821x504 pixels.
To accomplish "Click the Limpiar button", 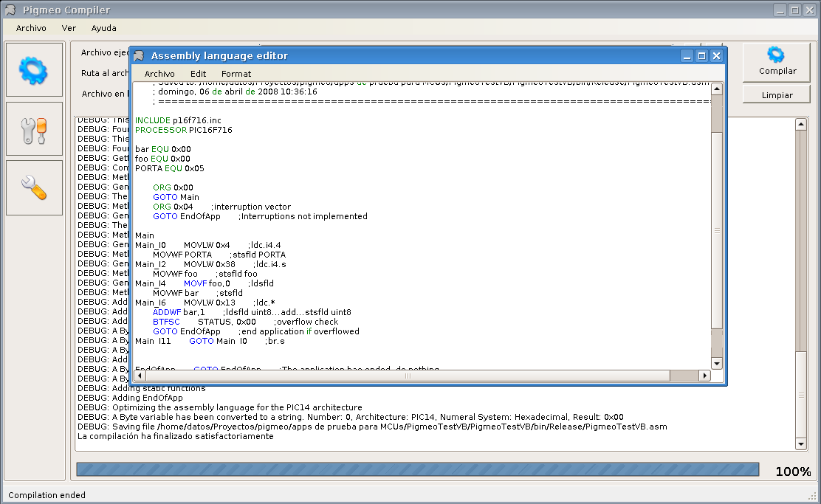I will click(777, 94).
